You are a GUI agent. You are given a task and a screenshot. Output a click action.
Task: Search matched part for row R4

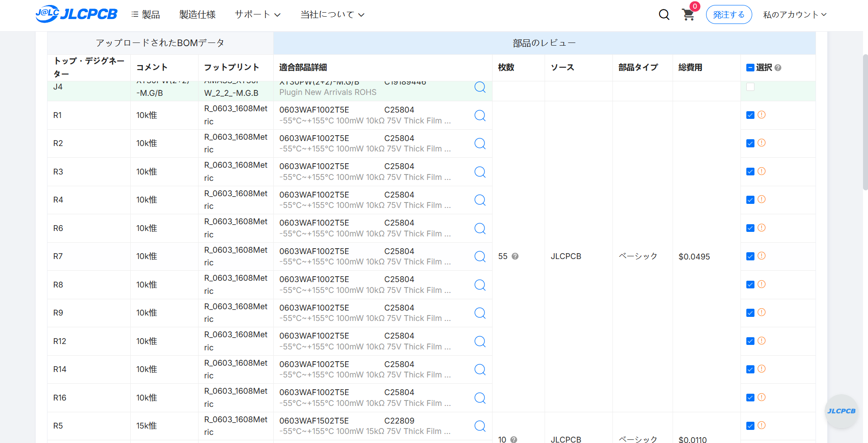click(480, 200)
